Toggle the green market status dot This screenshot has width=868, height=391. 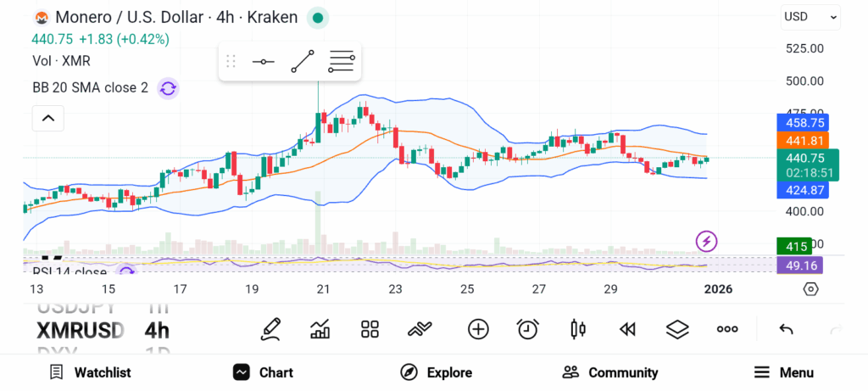[x=317, y=17]
